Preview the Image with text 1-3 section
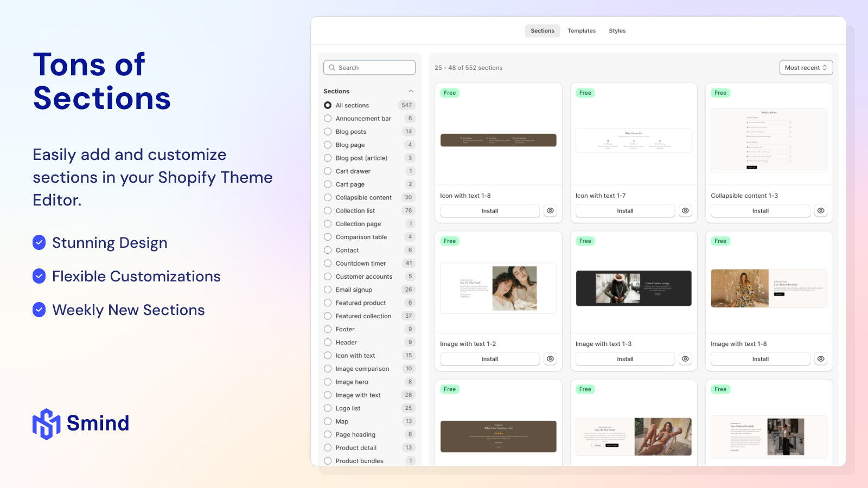This screenshot has width=868, height=488. point(686,359)
